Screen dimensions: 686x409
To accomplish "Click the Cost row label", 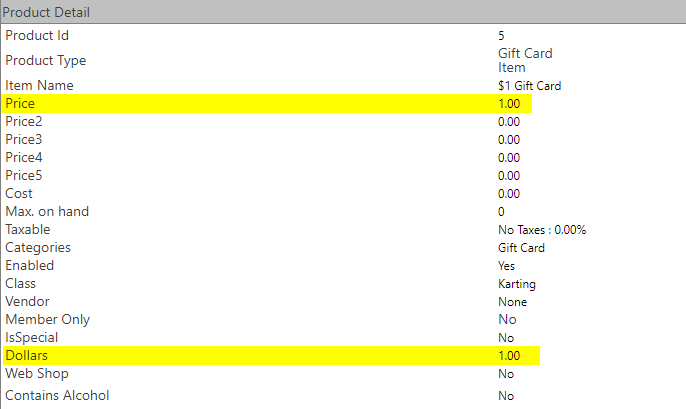I will (19, 194).
